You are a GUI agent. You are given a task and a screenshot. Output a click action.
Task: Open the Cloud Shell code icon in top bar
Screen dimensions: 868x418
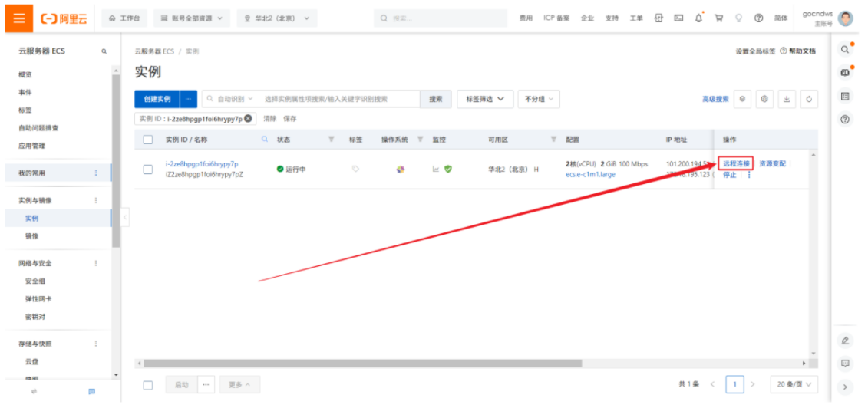click(x=658, y=18)
